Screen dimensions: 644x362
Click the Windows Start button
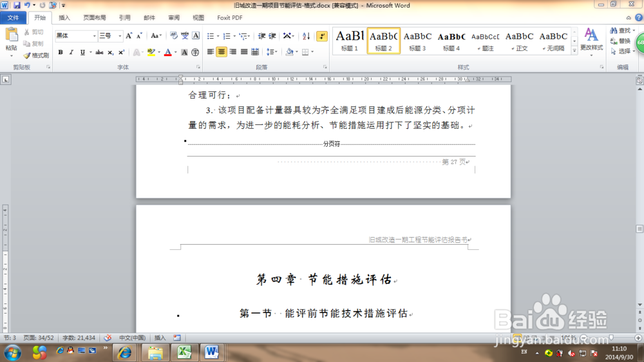(13, 352)
